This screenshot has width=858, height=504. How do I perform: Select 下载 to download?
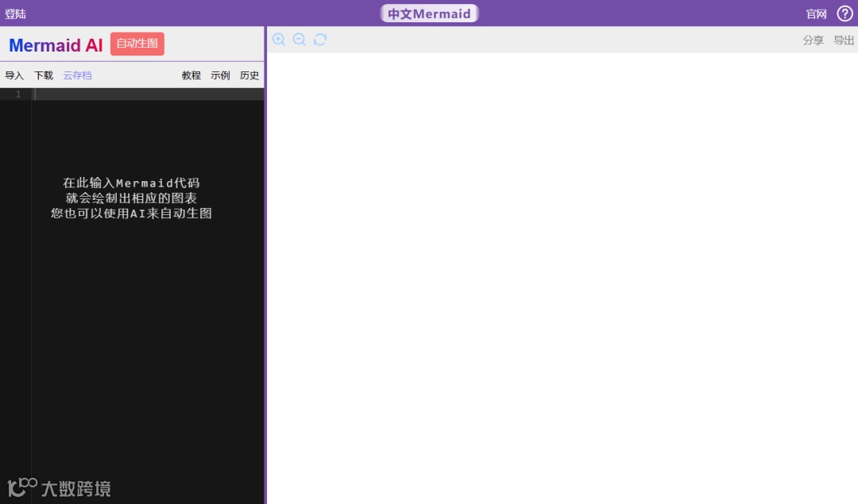(44, 75)
